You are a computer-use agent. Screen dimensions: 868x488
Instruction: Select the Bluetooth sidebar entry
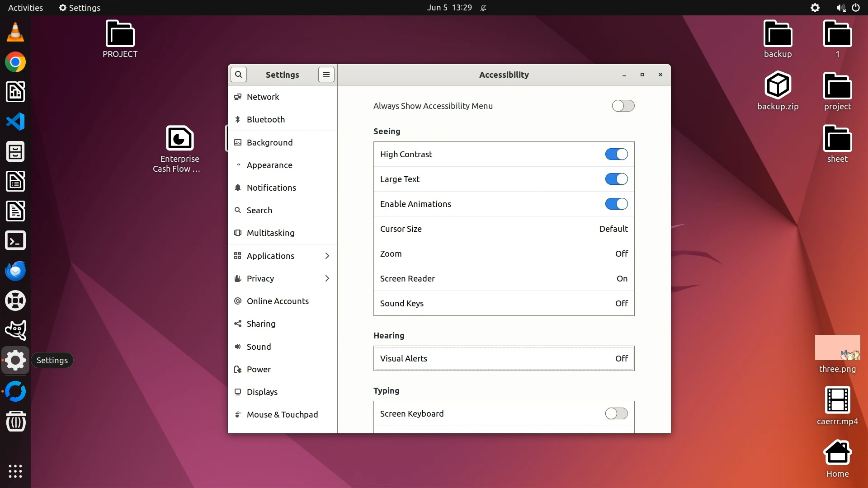265,119
